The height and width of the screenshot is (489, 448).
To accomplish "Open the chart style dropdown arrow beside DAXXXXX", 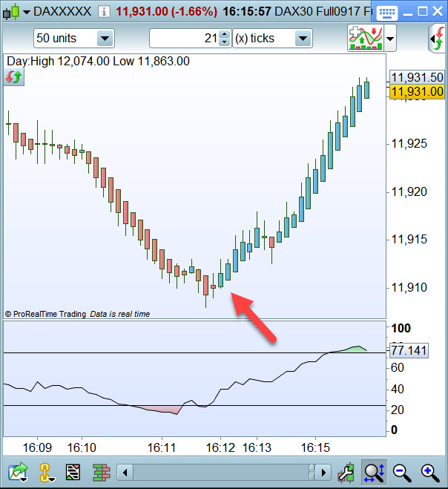I will (x=27, y=13).
